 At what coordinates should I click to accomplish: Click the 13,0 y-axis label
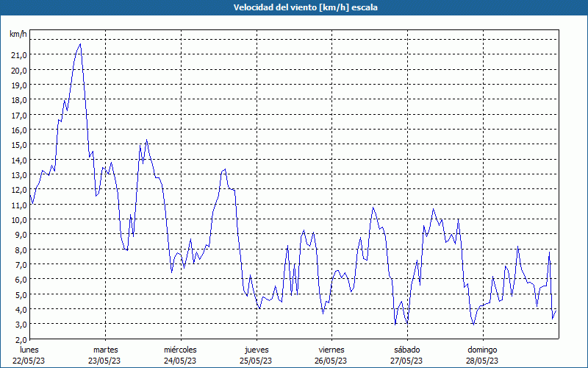click(19, 175)
